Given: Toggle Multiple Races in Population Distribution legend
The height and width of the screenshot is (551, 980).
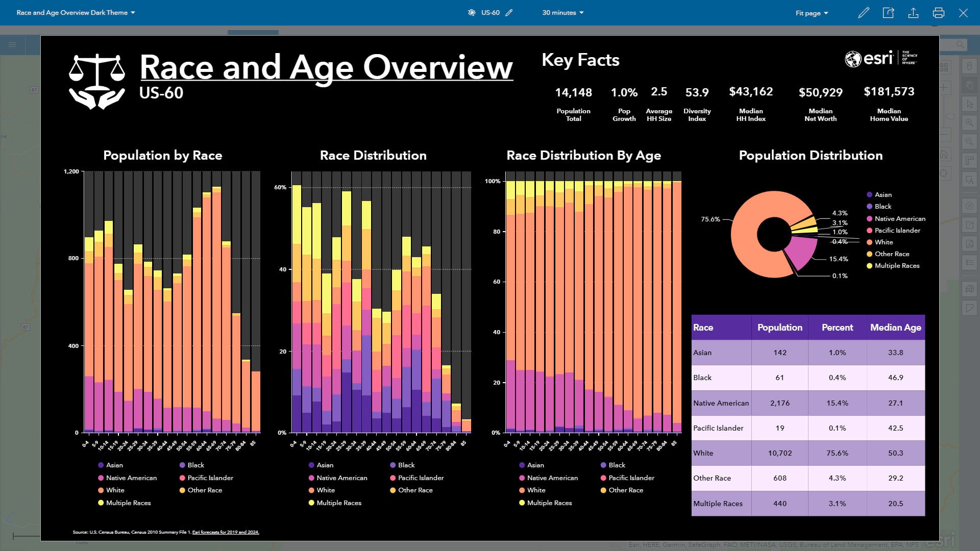Looking at the screenshot, I should point(896,266).
